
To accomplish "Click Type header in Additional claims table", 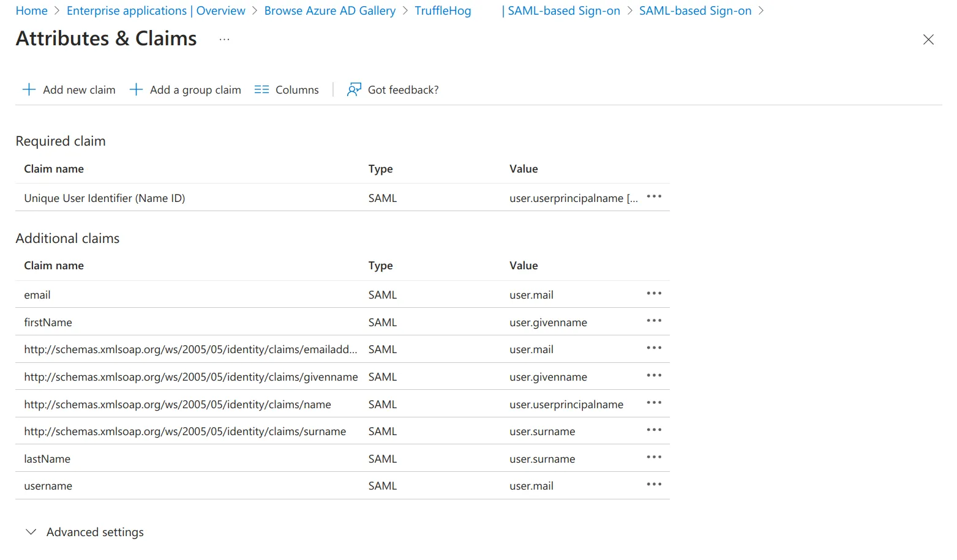I will coord(380,266).
